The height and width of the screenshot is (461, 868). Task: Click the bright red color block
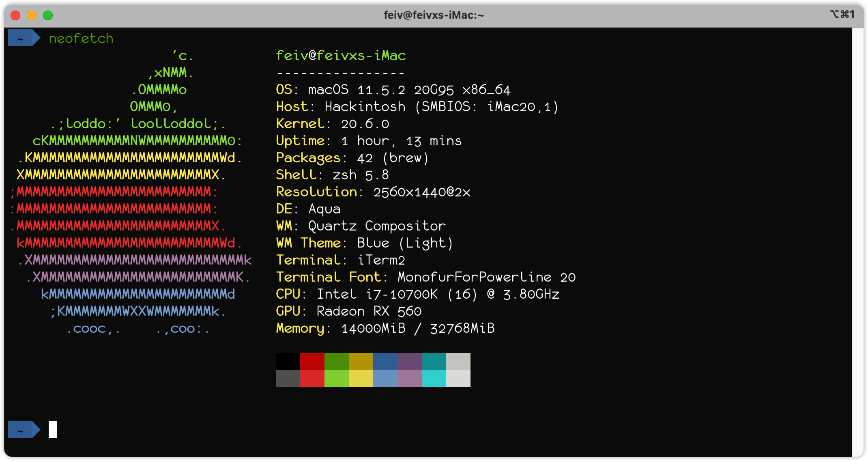pos(312,378)
